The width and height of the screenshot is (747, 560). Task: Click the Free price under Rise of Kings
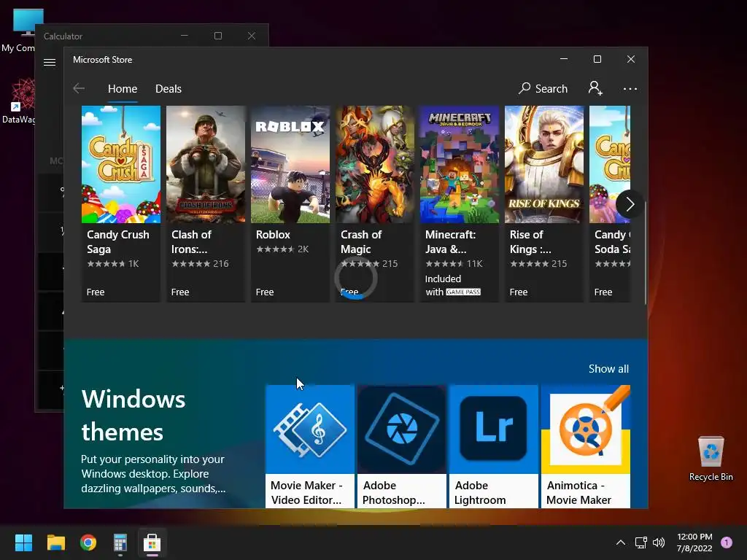pos(519,292)
